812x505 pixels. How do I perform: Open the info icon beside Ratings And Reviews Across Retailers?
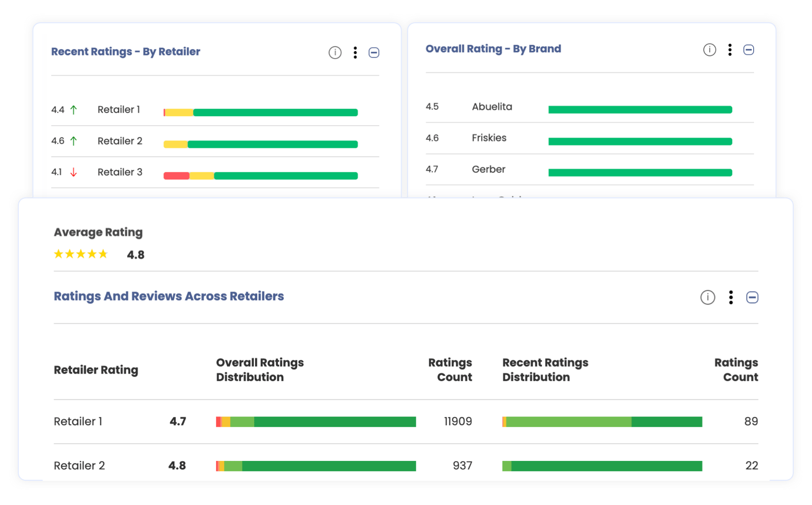click(708, 297)
